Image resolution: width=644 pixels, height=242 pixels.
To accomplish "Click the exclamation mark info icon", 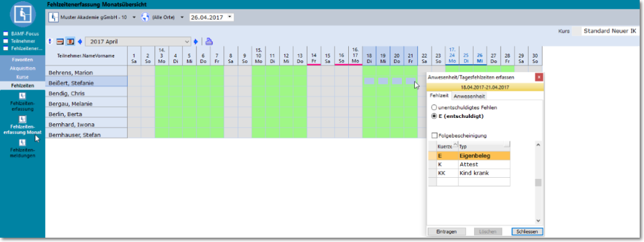I will pos(50,41).
